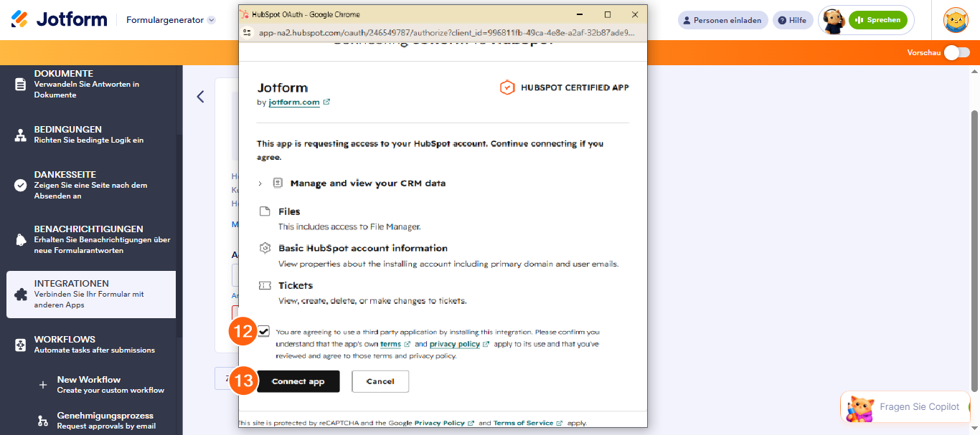Viewport: 980px width, 435px height.
Task: Click the Benachrichtigungen bell icon
Action: pos(21,240)
